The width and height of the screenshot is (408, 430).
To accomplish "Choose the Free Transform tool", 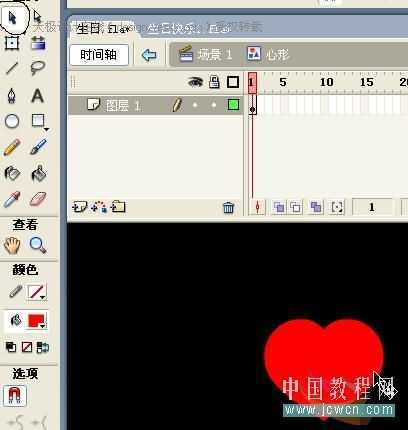I will (12, 43).
